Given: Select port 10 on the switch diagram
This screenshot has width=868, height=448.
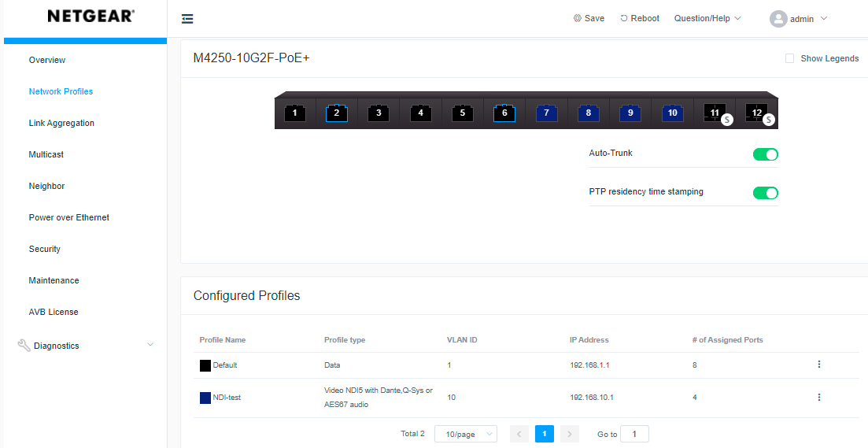Looking at the screenshot, I should (x=673, y=113).
